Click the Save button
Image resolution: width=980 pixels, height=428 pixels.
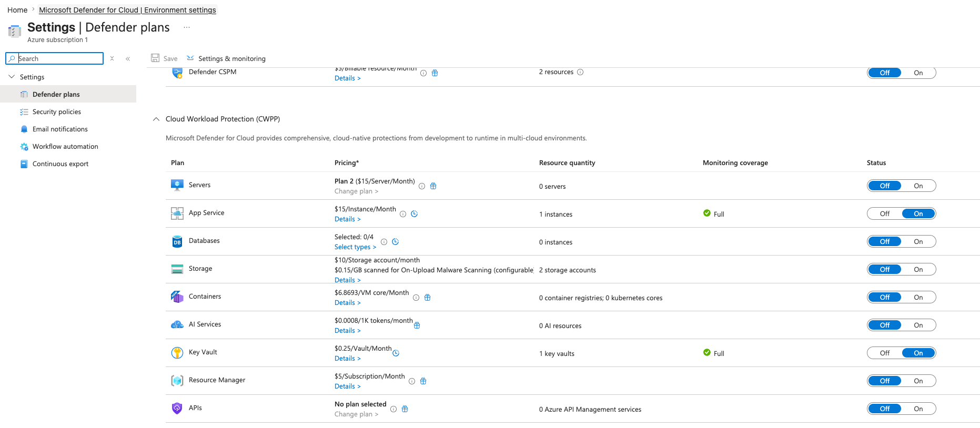pyautogui.click(x=164, y=58)
